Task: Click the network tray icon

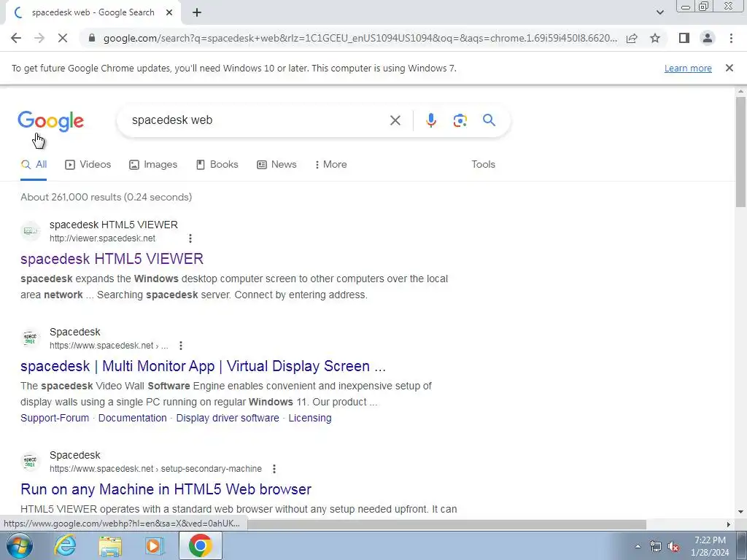Action: (x=656, y=547)
